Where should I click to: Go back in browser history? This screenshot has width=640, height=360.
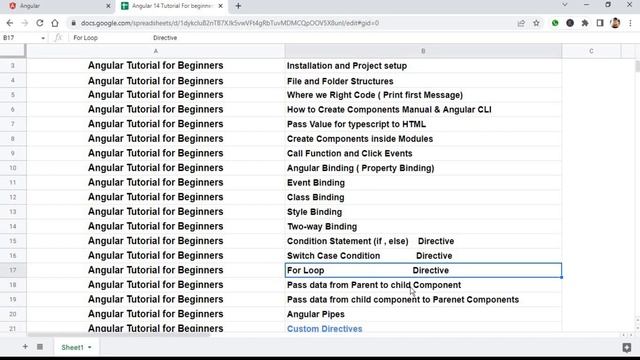pyautogui.click(x=10, y=23)
